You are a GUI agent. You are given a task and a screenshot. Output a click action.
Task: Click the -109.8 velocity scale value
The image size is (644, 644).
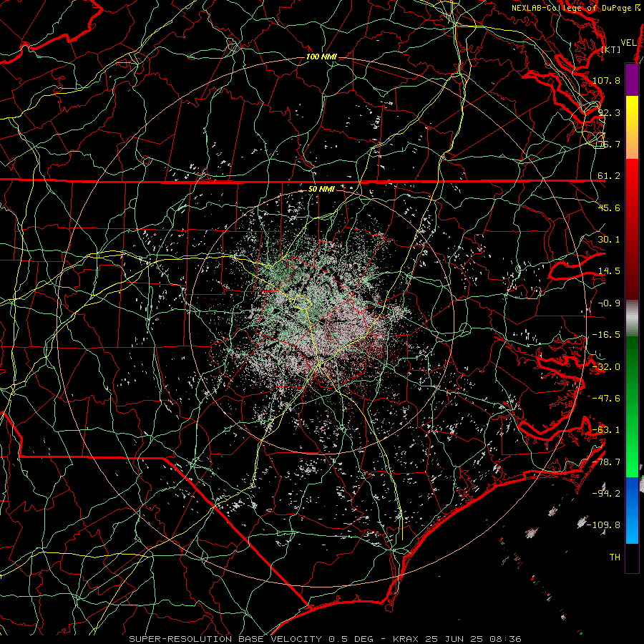tap(604, 525)
